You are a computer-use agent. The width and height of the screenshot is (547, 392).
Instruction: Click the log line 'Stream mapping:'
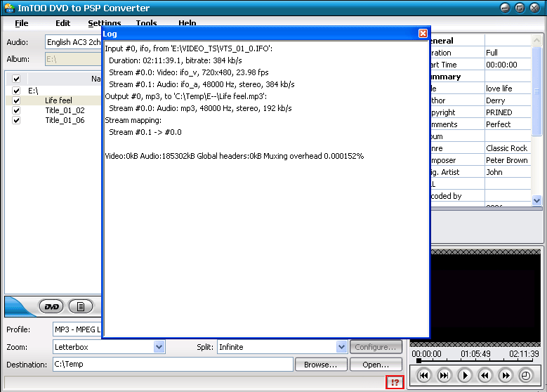pyautogui.click(x=133, y=120)
